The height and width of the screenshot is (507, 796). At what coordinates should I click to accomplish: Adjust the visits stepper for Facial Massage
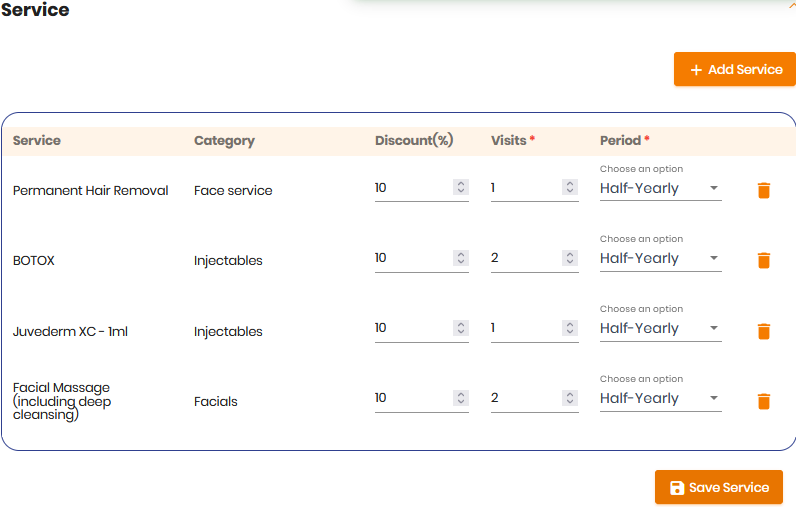click(570, 398)
